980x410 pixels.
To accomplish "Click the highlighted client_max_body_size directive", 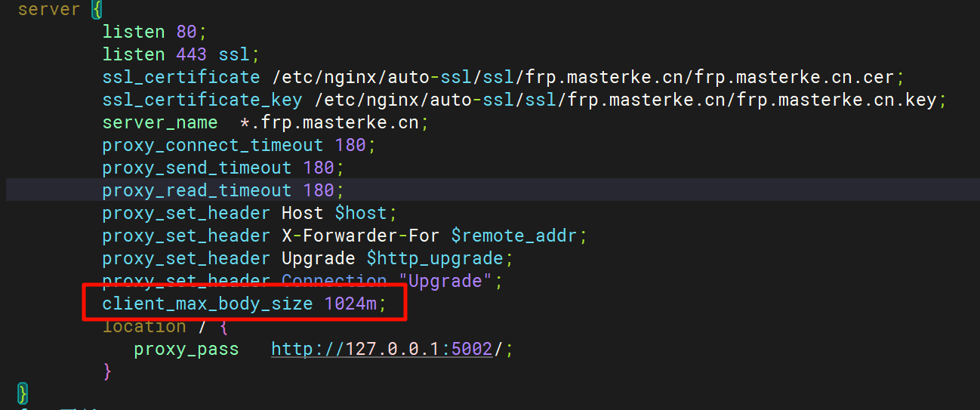I will tap(208, 304).
